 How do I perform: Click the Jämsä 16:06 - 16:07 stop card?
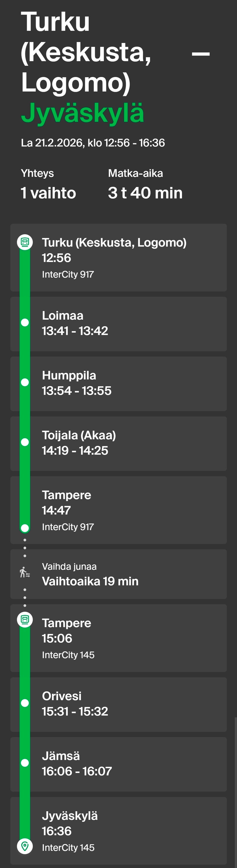[118, 764]
